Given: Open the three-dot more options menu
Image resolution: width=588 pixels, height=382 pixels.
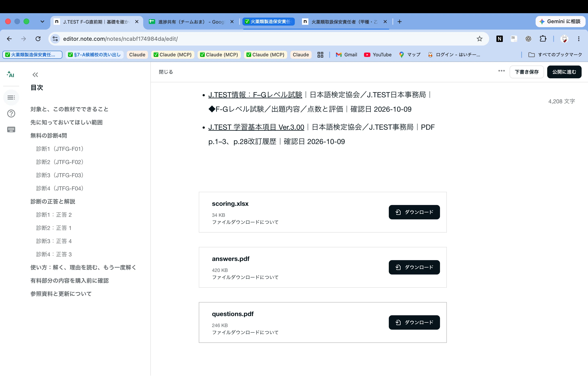Looking at the screenshot, I should (x=501, y=71).
